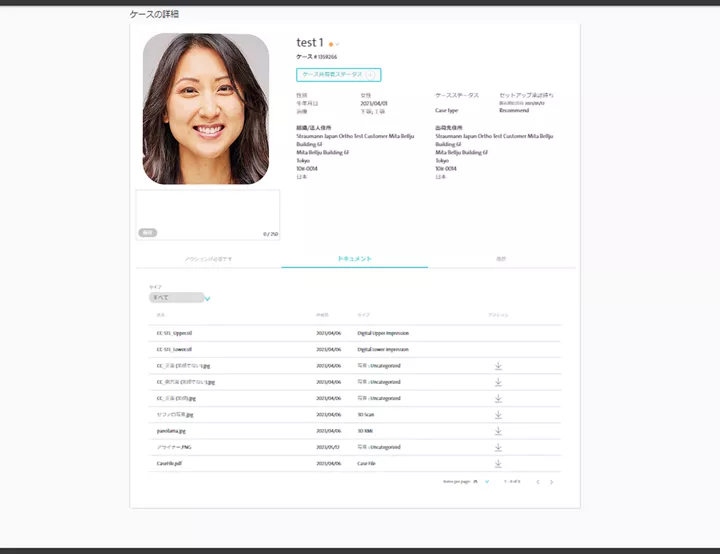The height and width of the screenshot is (554, 720).
Task: Expand the items per page dropdown
Action: click(487, 482)
